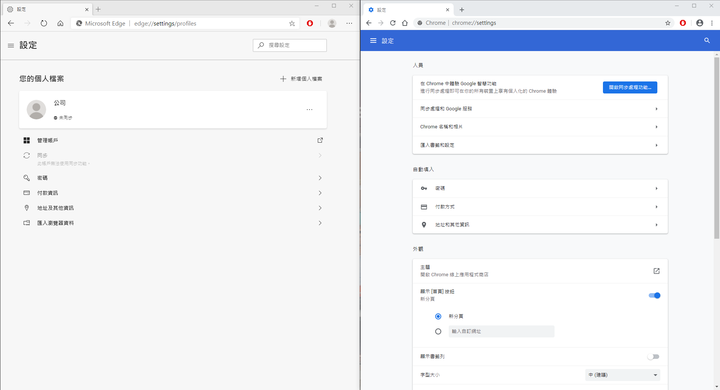Bookmark this page with Chrome's star icon

point(668,23)
